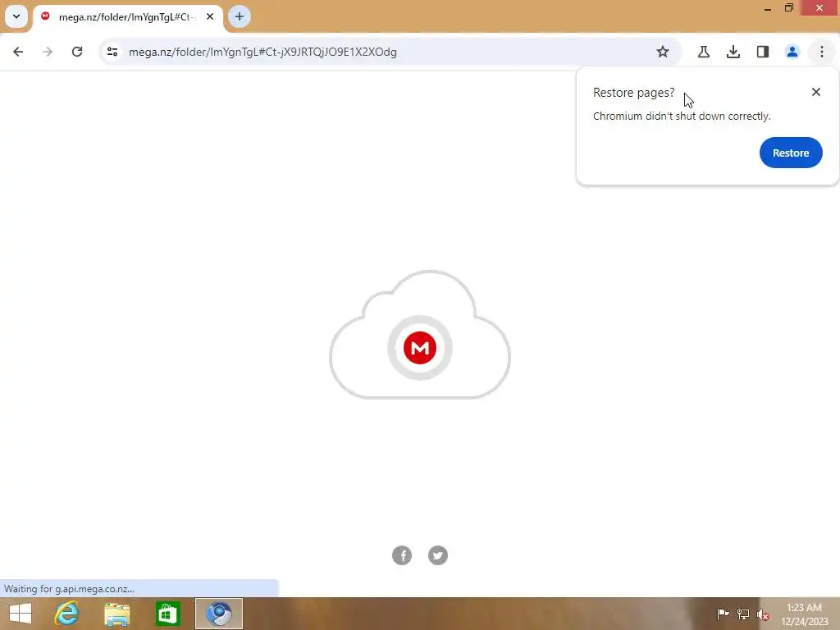Click the muted volume tray icon
840x630 pixels.
tap(763, 615)
